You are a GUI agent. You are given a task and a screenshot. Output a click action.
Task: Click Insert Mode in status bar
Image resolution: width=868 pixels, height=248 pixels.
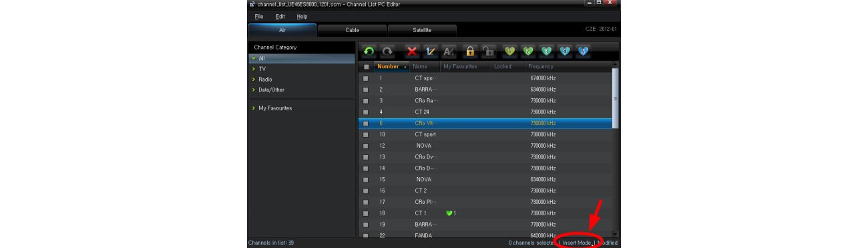(577, 243)
